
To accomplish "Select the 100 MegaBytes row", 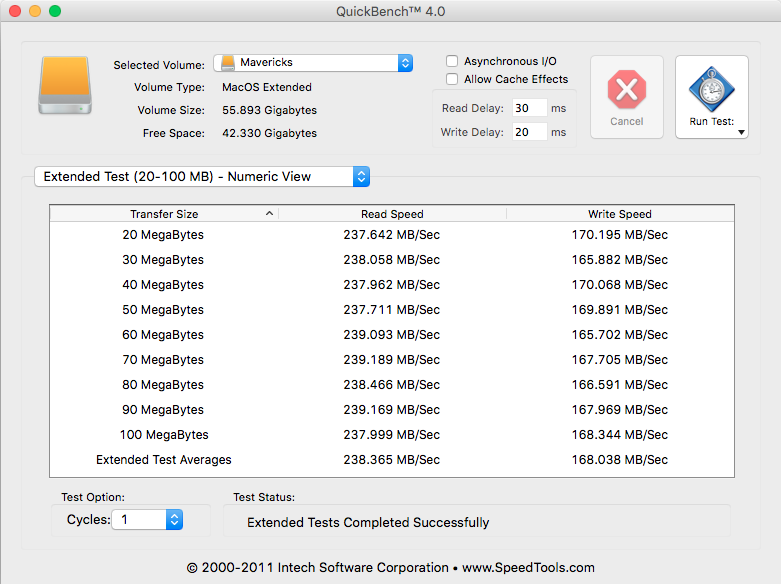I will [x=392, y=435].
